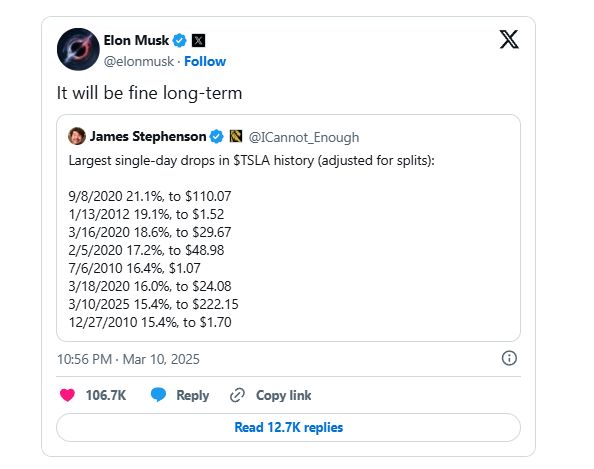The width and height of the screenshot is (594, 469).
Task: Click the Reply label
Action: [193, 395]
